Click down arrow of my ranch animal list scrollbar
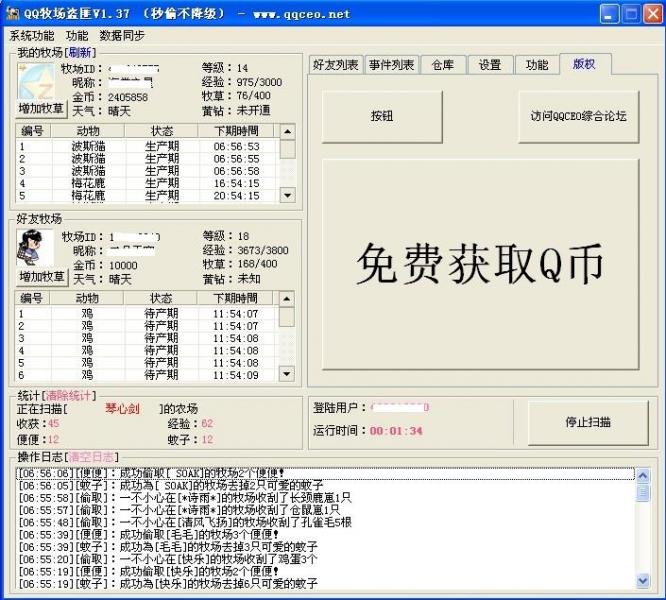The image size is (666, 600). (288, 195)
